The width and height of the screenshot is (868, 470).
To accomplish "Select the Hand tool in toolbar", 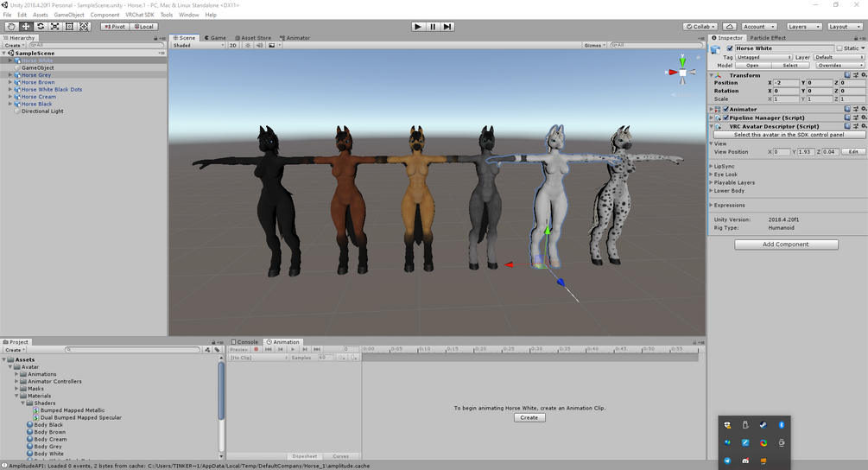I will [11, 27].
